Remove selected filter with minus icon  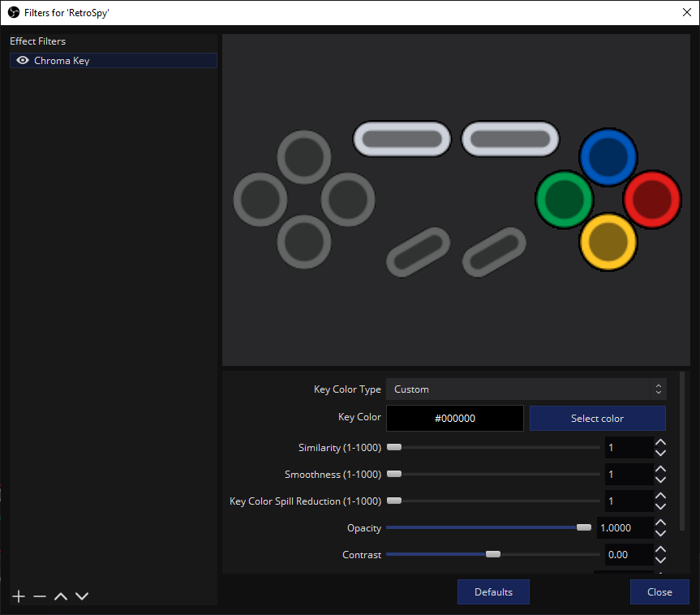pos(40,596)
